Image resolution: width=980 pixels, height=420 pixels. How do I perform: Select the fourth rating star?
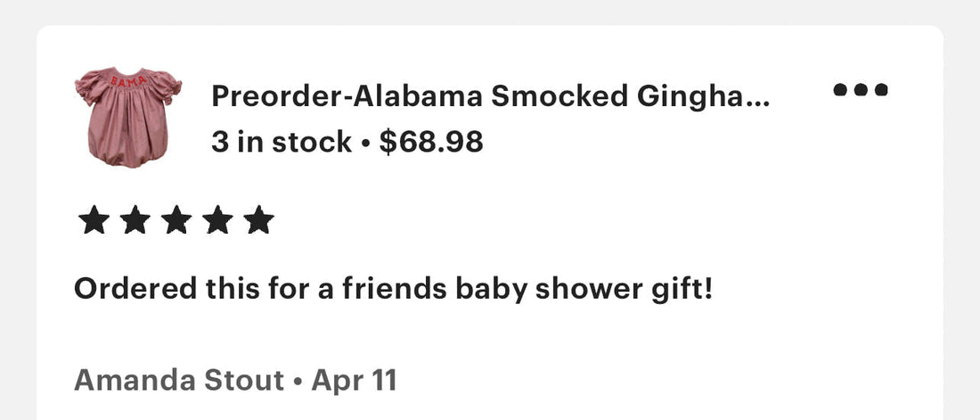[x=217, y=220]
